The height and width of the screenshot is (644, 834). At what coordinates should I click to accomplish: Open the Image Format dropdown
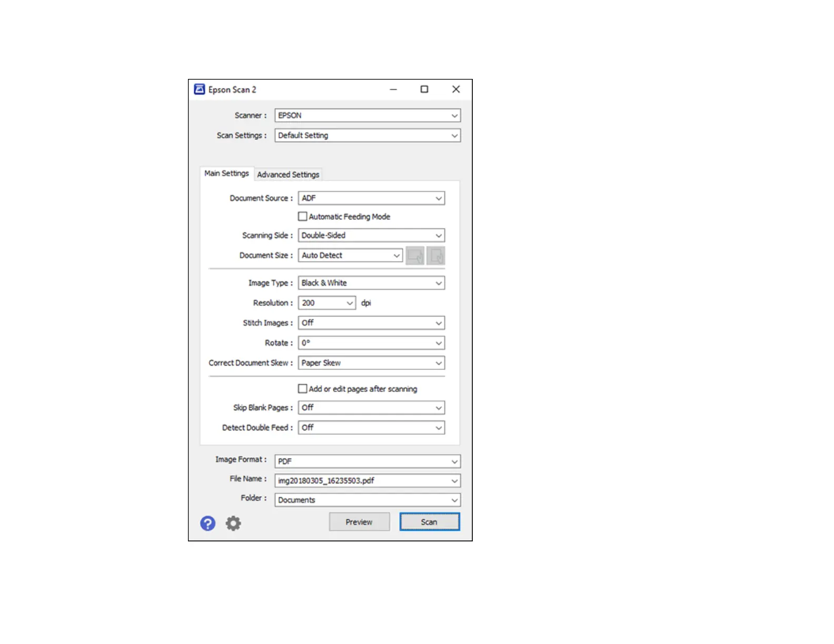[x=368, y=461]
